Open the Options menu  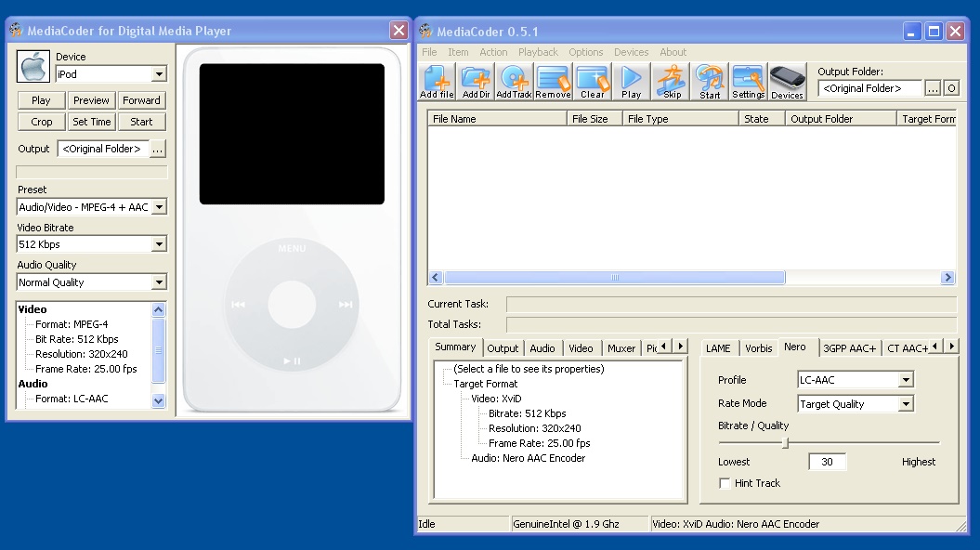click(586, 52)
